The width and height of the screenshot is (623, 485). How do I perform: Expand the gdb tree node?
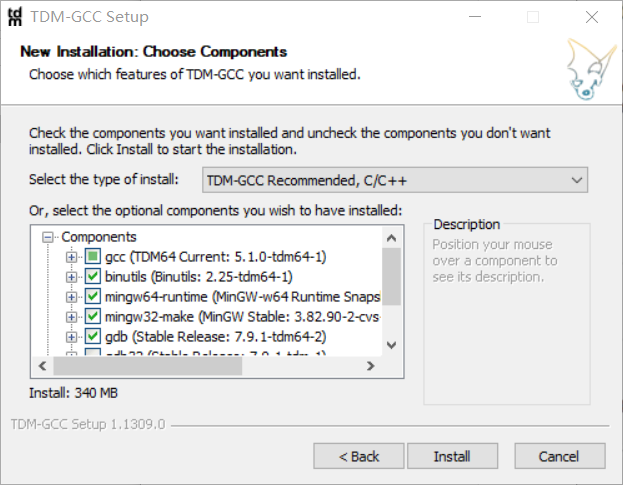pos(72,337)
